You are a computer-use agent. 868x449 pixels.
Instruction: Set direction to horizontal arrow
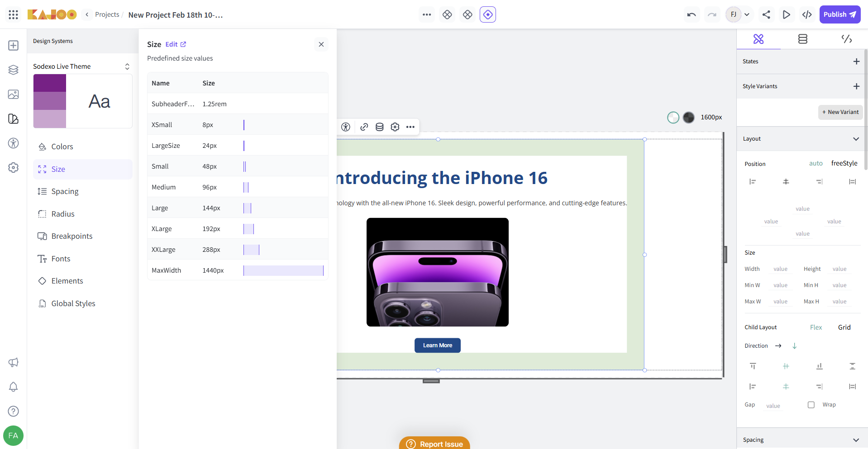[778, 346]
